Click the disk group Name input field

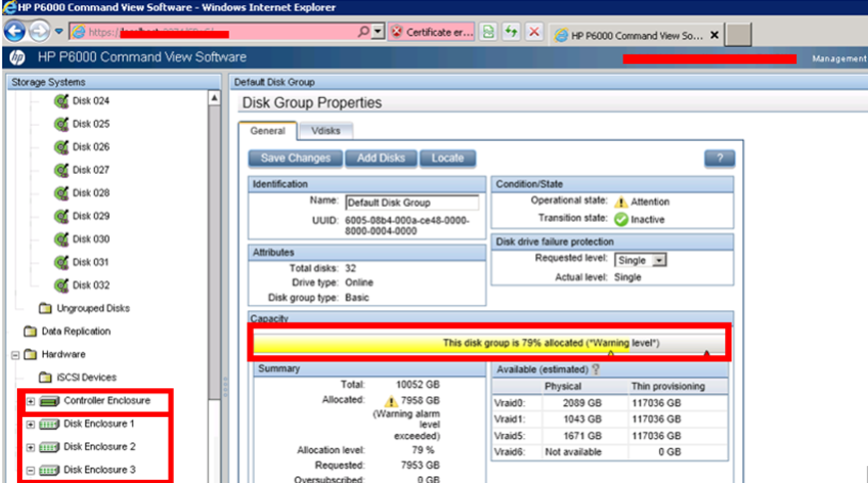(x=412, y=203)
